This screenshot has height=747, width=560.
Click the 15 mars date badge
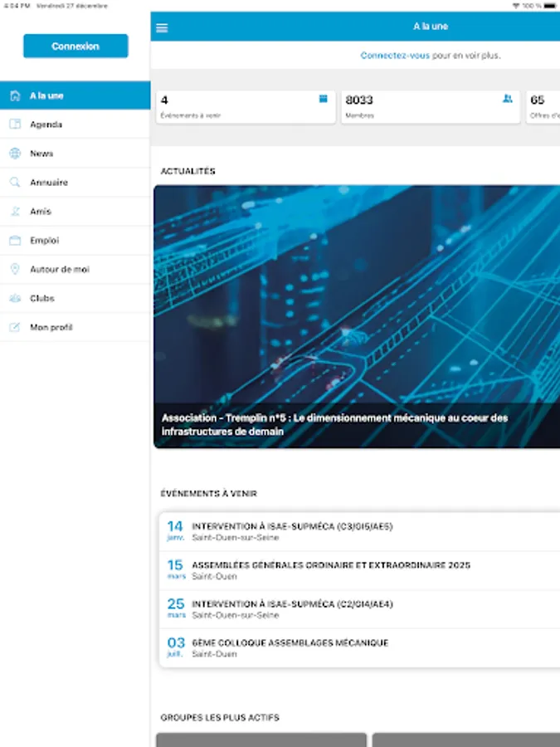[x=176, y=569]
